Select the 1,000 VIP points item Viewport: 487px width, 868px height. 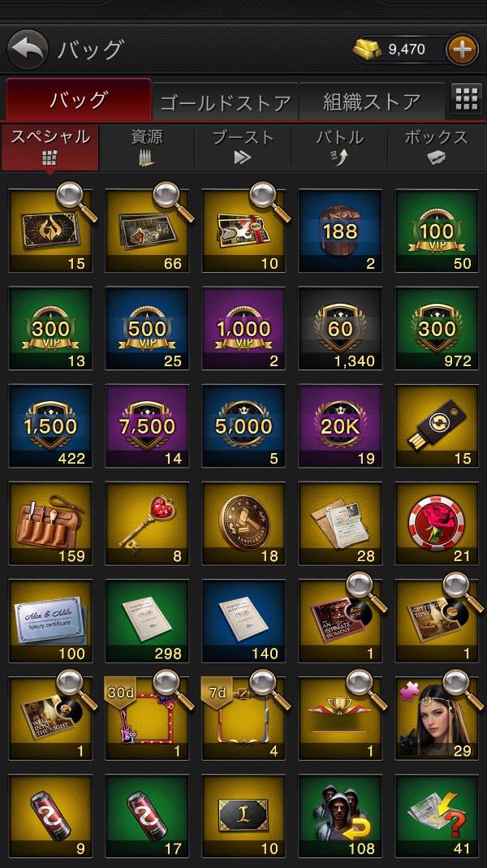243,329
